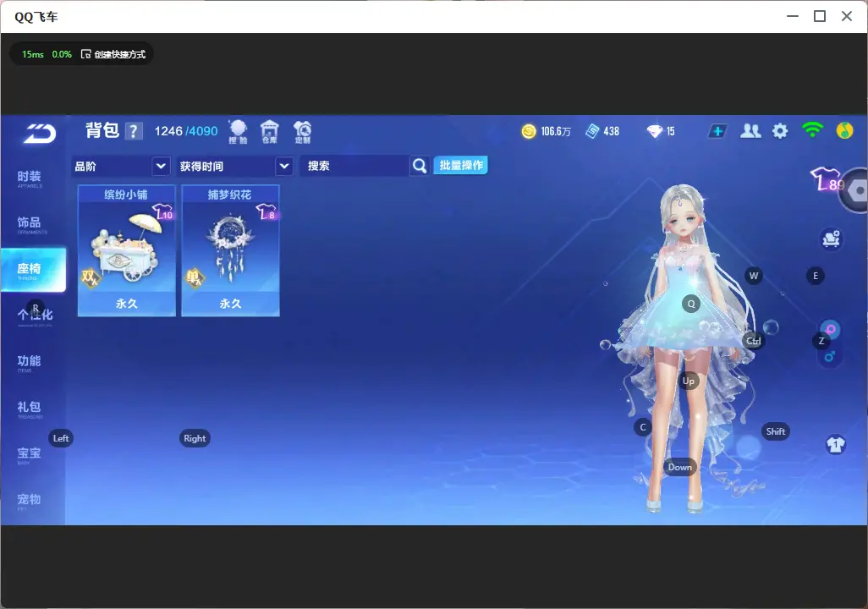Image resolution: width=868 pixels, height=609 pixels.
Task: Switch character to male gender symbol
Action: (x=830, y=357)
